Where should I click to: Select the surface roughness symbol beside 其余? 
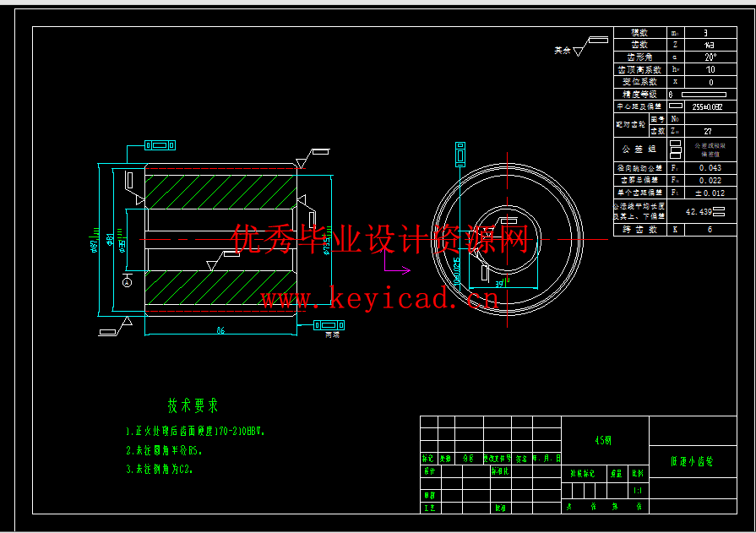point(579,51)
